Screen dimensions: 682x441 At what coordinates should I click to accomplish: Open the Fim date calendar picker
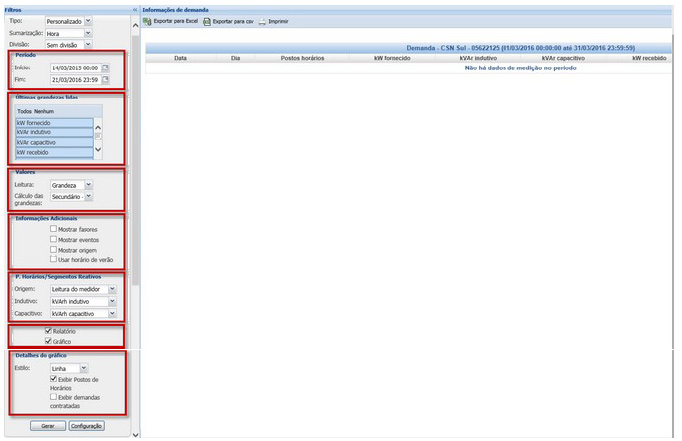click(x=105, y=79)
